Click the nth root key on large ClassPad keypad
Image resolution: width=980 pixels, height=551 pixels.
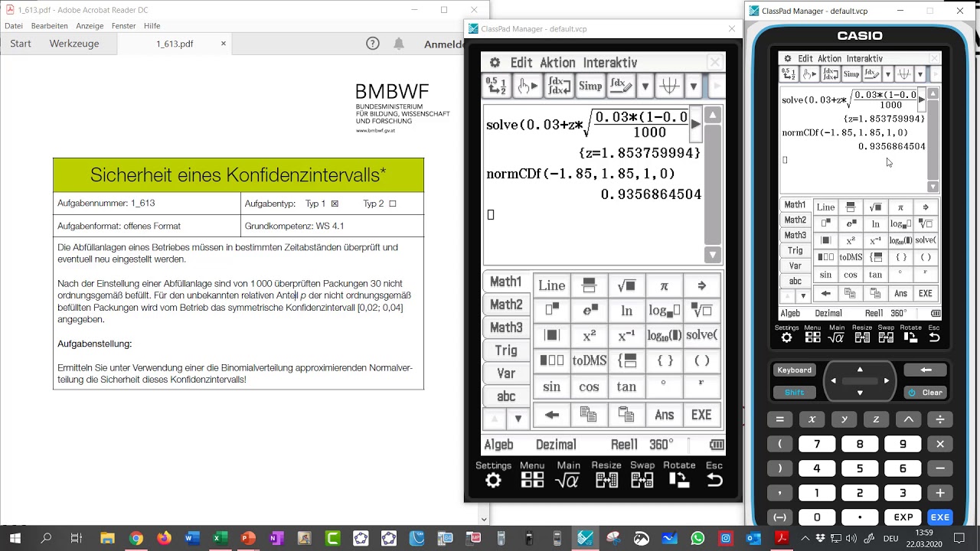701,311
